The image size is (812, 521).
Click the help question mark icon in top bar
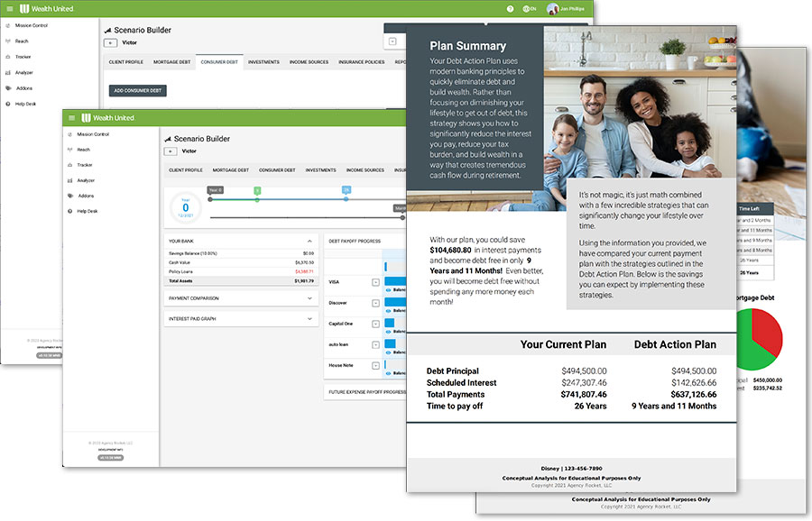(510, 9)
